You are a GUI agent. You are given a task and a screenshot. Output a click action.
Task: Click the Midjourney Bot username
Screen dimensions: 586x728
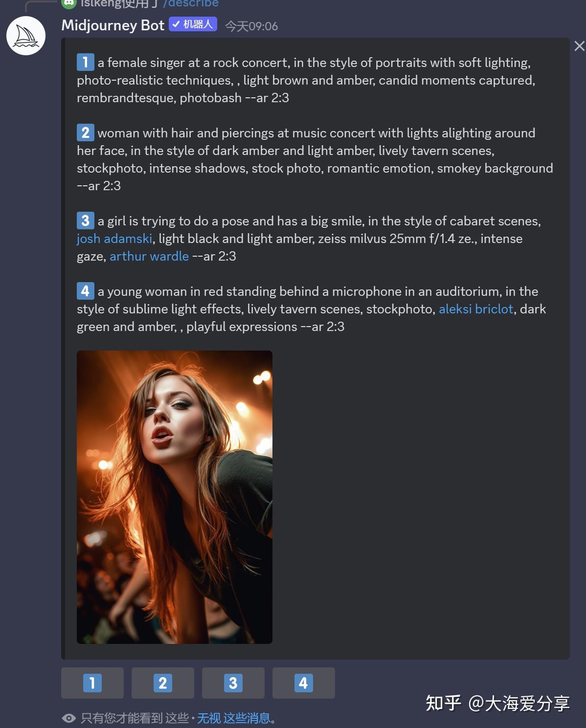(x=113, y=25)
